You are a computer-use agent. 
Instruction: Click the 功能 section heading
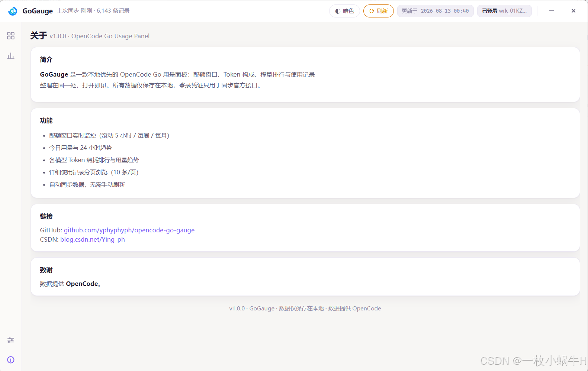46,120
